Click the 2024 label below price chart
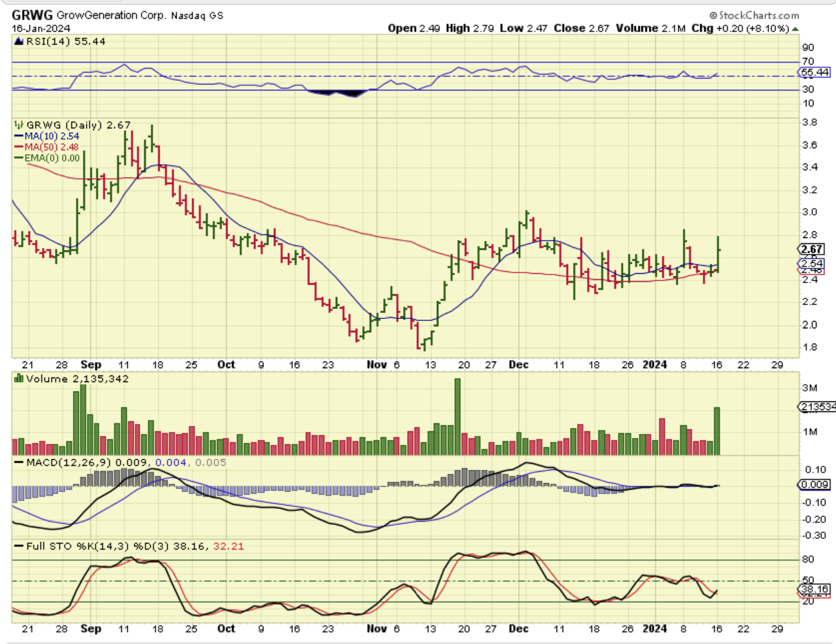This screenshot has height=644, width=836. [654, 364]
